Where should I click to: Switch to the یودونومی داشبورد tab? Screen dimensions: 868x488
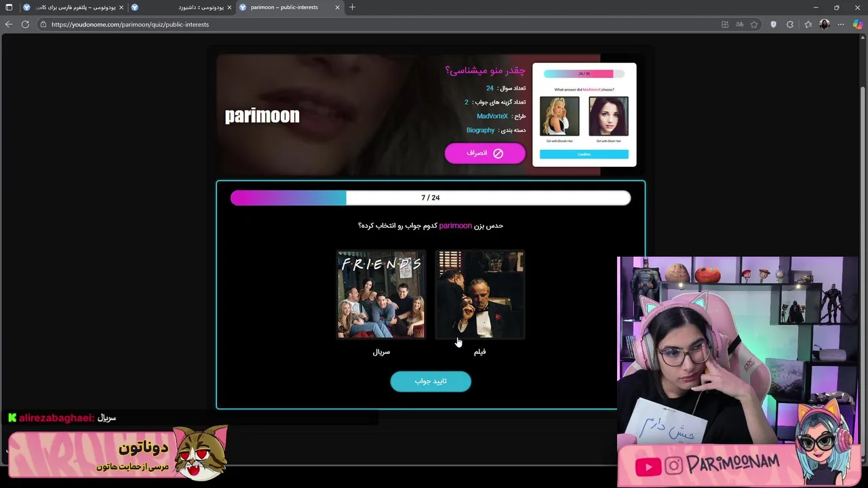pos(182,7)
